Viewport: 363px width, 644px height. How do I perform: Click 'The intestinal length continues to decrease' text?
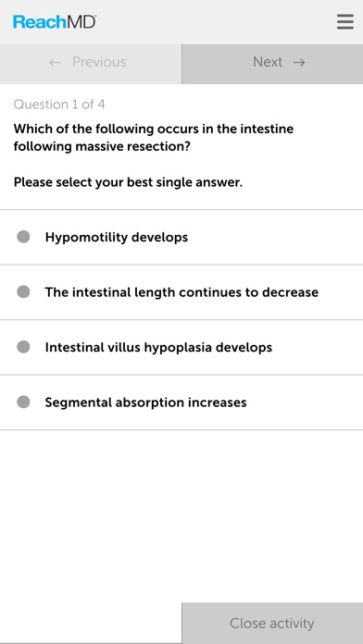pos(181,292)
